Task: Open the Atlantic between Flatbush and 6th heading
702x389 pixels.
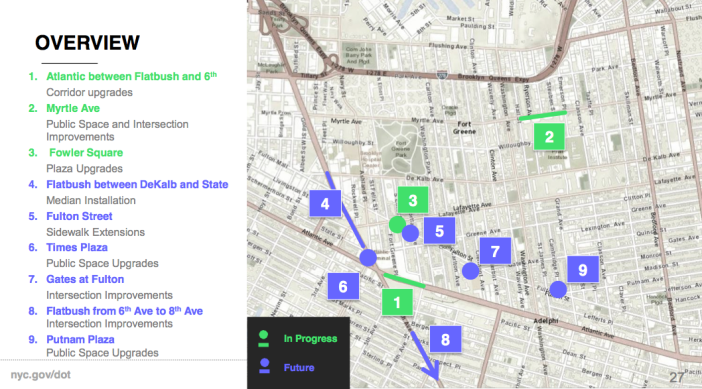Action: click(x=132, y=76)
